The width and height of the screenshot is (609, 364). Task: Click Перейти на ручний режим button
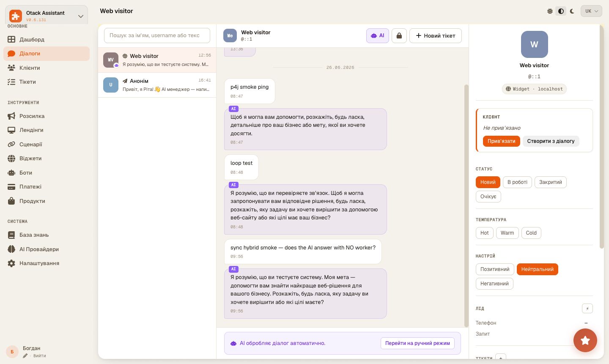(x=417, y=343)
